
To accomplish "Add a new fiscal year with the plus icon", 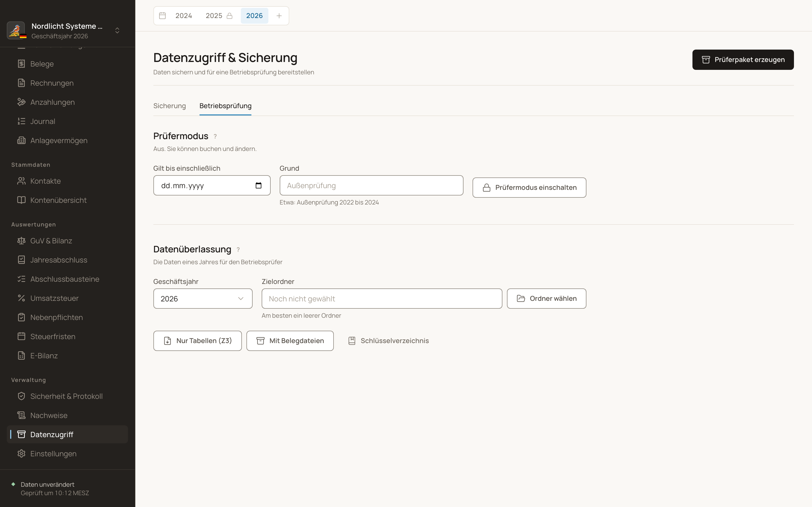I will pyautogui.click(x=279, y=16).
